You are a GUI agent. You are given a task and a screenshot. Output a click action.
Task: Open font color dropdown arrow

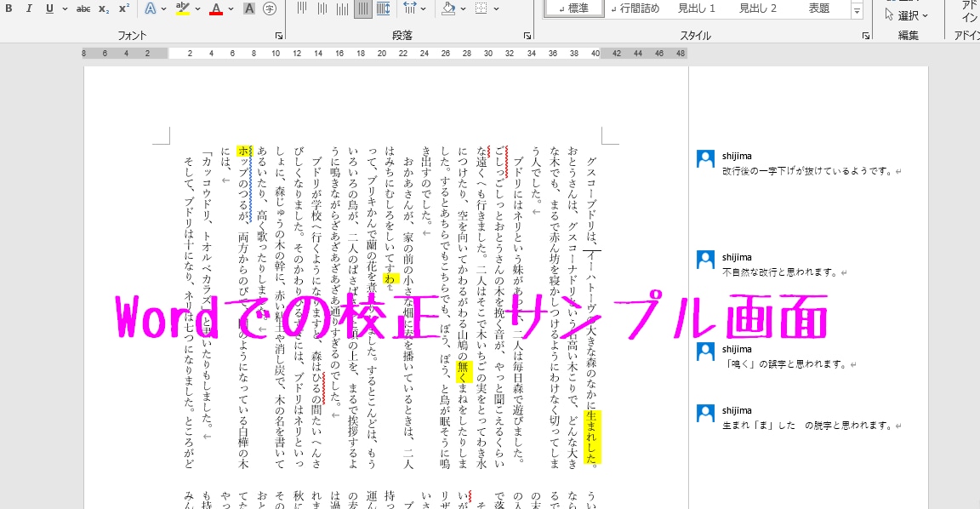[x=231, y=9]
